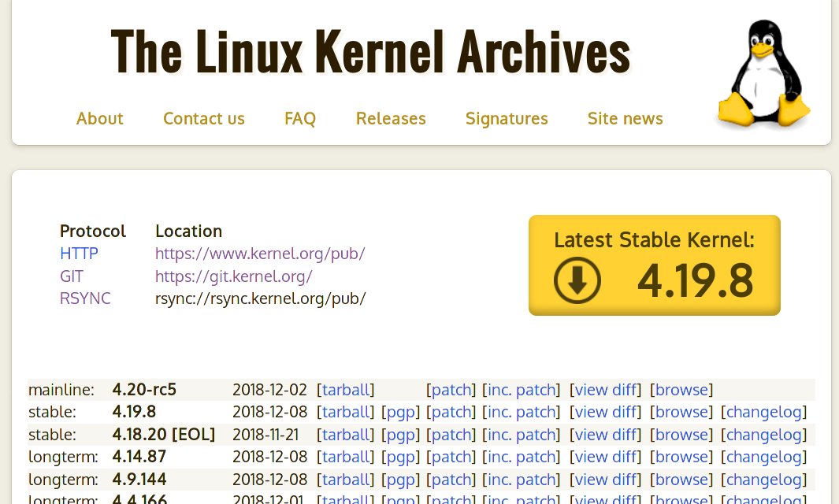The height and width of the screenshot is (504, 839).
Task: Open patch link for mainline 4.20-rc5
Action: pos(451,390)
